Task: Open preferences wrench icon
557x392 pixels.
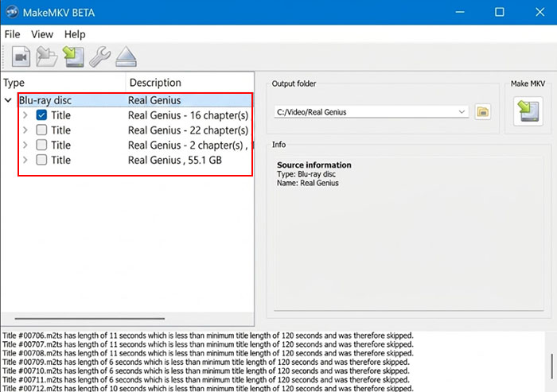Action: [x=99, y=56]
